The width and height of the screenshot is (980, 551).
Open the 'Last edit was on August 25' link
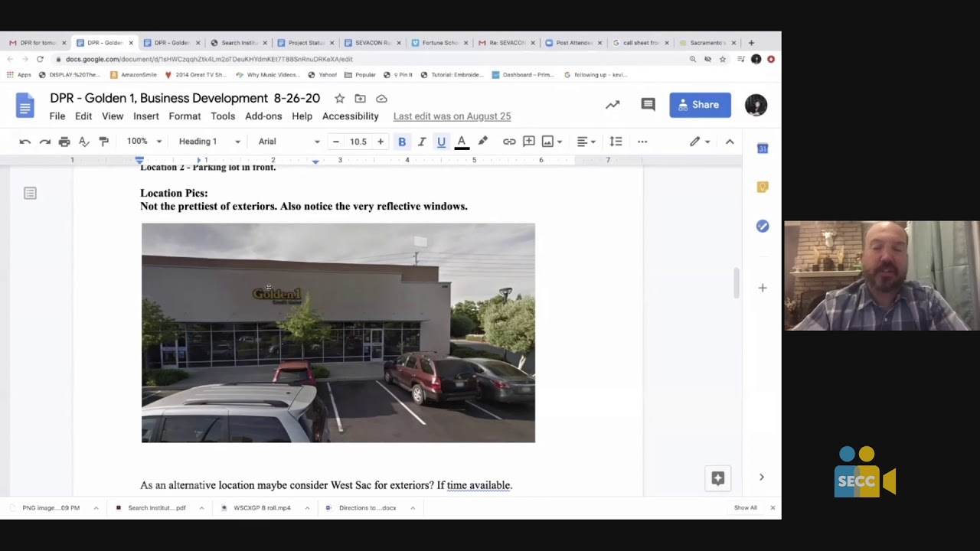click(x=452, y=116)
